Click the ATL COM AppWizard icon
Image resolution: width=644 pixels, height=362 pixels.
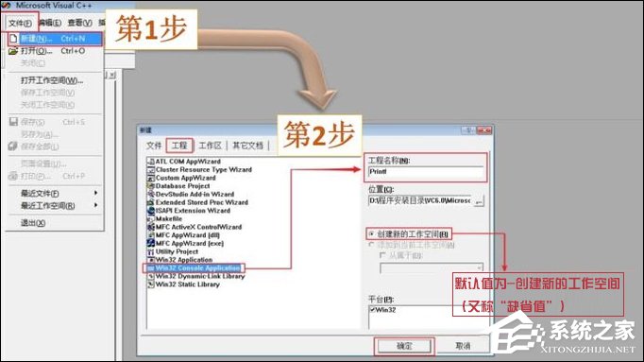coord(151,162)
